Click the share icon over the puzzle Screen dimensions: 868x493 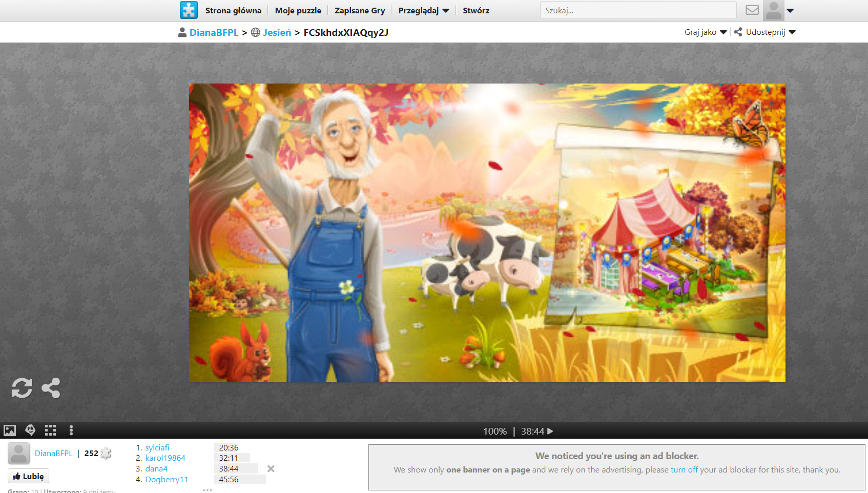coord(51,388)
